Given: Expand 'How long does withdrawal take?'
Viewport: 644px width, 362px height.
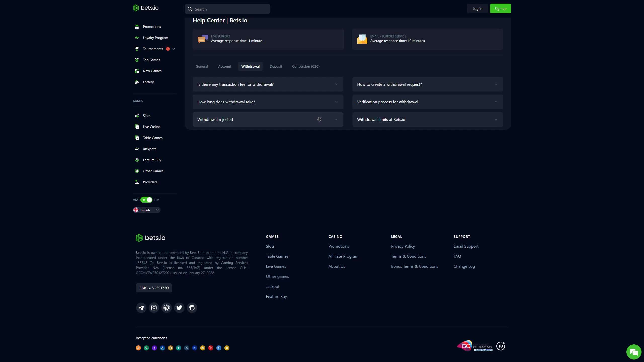Looking at the screenshot, I should coord(268,102).
